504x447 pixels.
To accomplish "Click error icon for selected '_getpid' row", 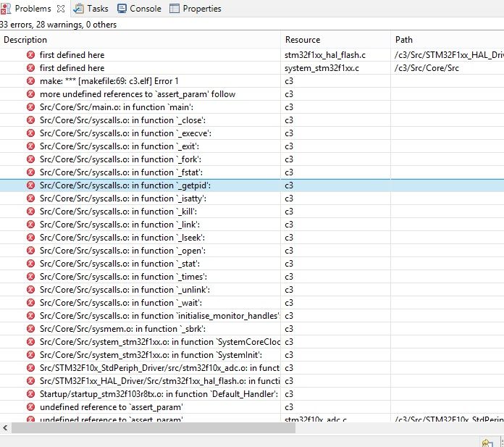I will point(30,185).
